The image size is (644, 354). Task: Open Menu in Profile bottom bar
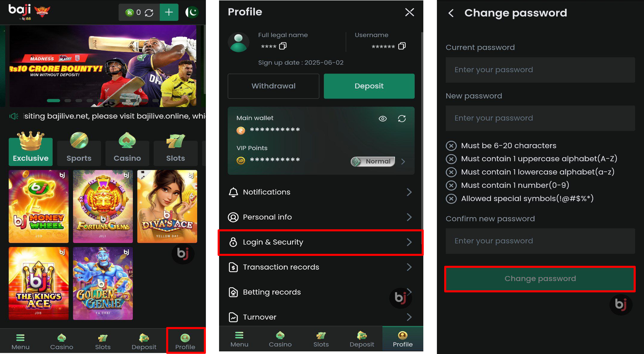click(239, 339)
